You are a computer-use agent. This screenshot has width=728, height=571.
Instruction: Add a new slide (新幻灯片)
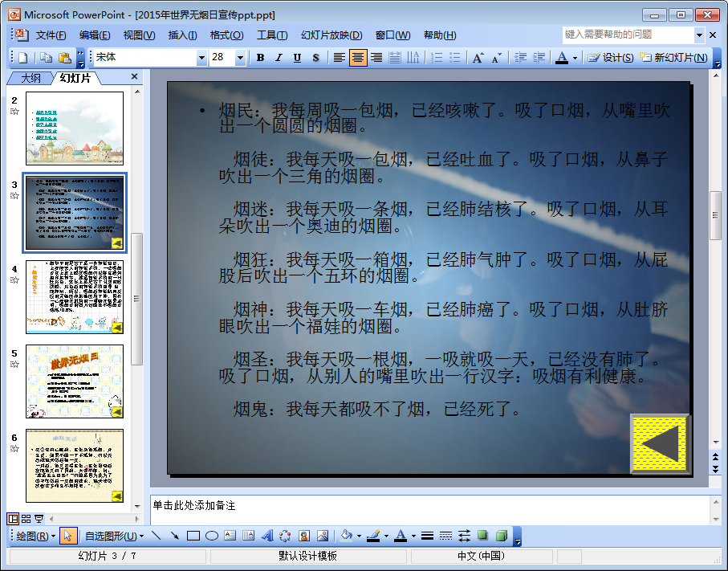tap(673, 58)
